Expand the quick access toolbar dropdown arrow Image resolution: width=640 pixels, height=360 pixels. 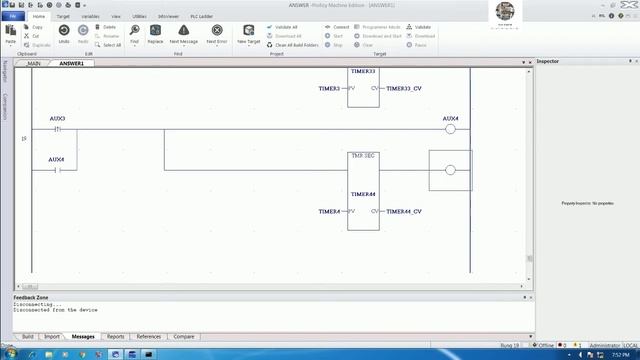tap(84, 5)
